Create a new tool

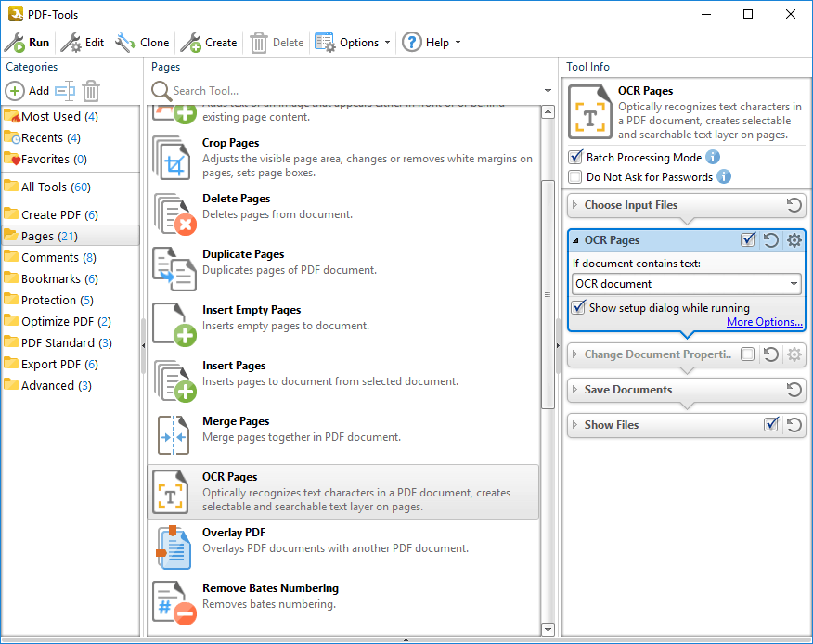pos(209,43)
